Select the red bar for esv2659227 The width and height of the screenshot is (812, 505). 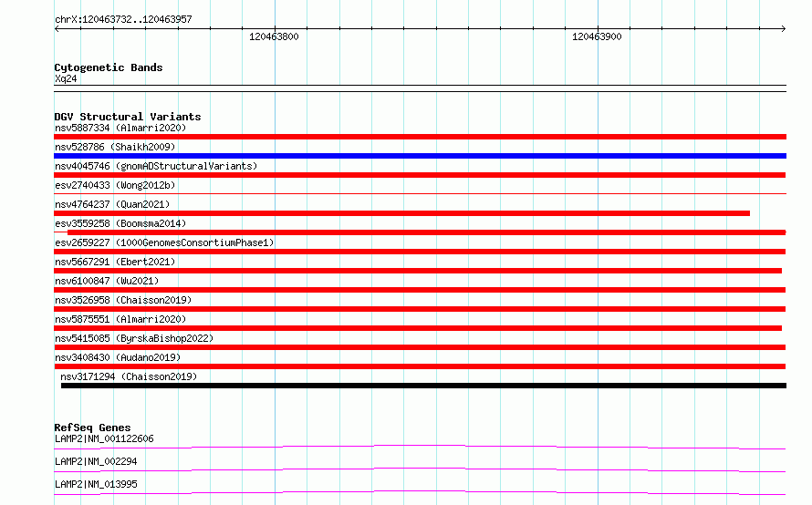point(420,252)
